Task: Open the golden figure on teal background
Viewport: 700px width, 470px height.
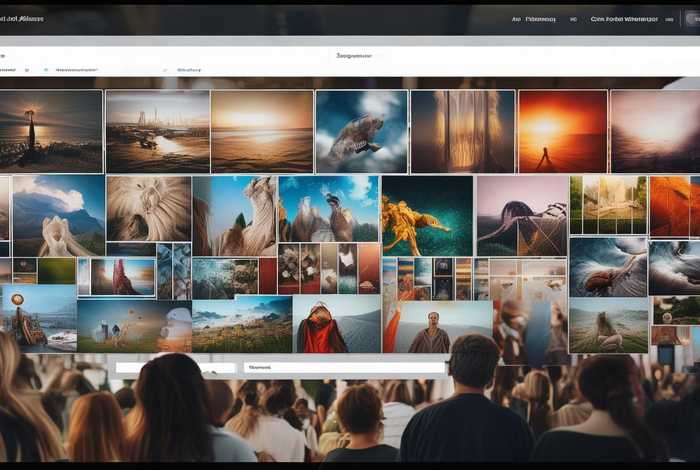Action: pyautogui.click(x=426, y=215)
